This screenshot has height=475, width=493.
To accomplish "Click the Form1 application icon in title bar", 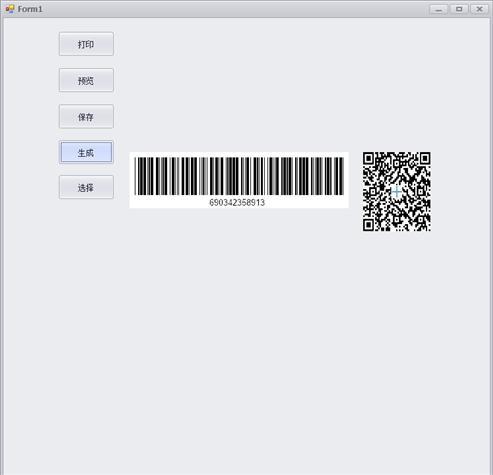I will [x=10, y=9].
